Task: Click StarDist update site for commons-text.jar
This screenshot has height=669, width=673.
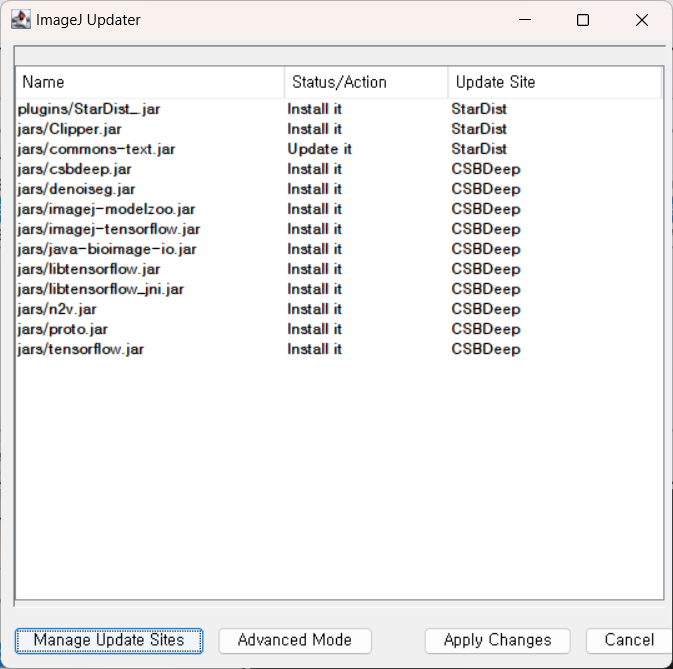Action: pos(479,149)
